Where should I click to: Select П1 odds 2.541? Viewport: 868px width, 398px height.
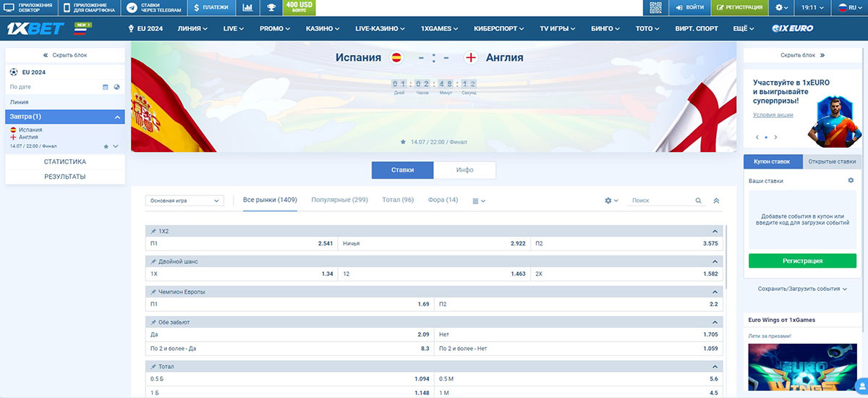(242, 244)
